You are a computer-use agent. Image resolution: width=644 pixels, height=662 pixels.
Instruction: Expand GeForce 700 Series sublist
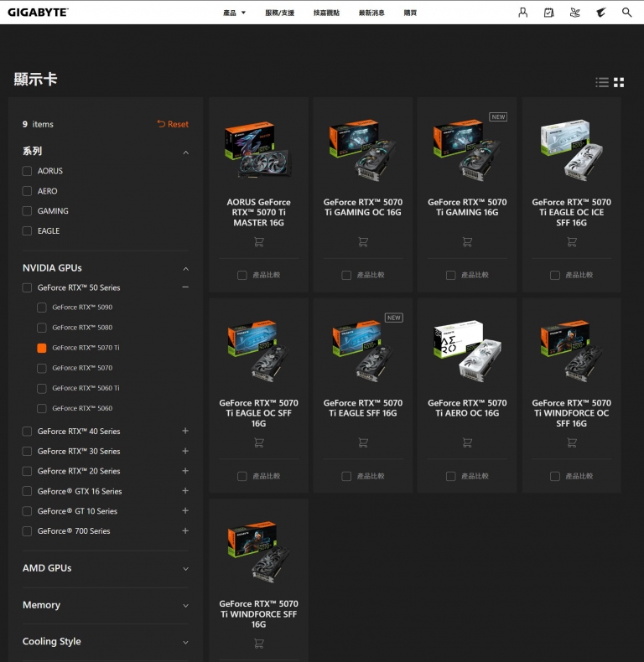[x=185, y=530]
